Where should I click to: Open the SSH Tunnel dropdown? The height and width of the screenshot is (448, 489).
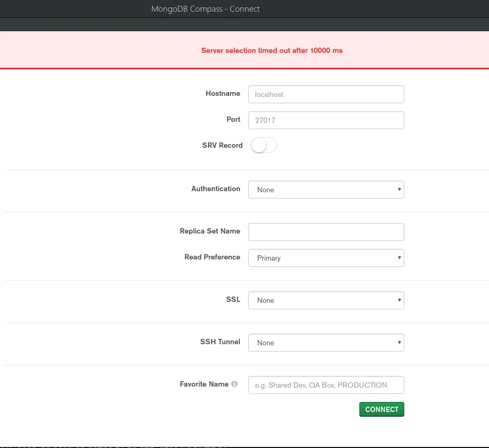(x=326, y=343)
